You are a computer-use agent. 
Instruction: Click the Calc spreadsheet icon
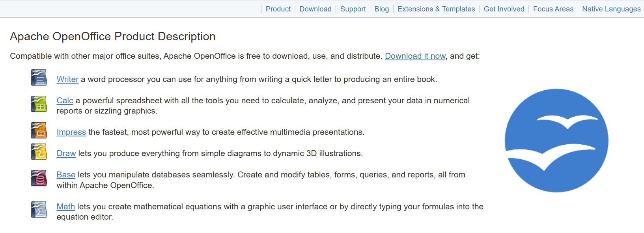[39, 104]
